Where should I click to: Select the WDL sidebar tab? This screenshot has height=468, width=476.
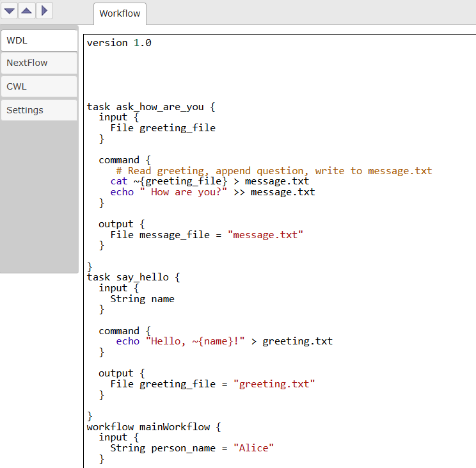pos(39,40)
